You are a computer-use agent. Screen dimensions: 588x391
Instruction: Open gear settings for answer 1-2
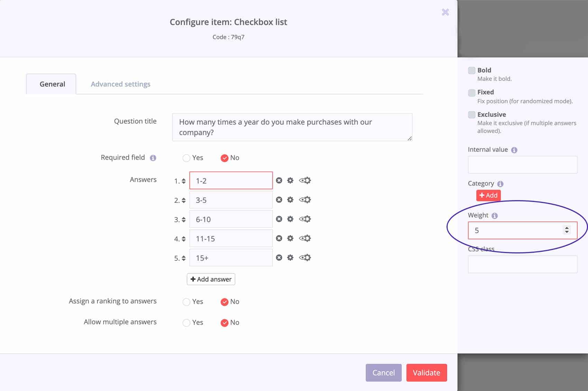[x=290, y=180]
